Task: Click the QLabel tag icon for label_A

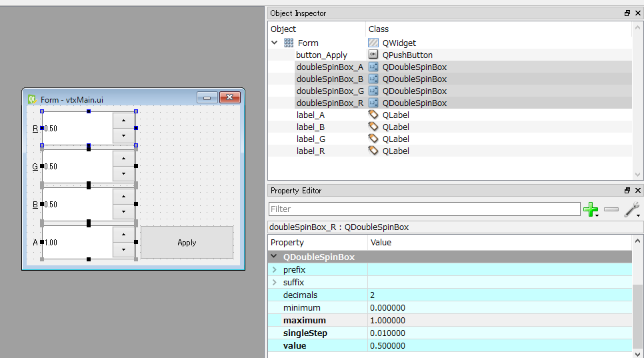Action: [x=373, y=115]
